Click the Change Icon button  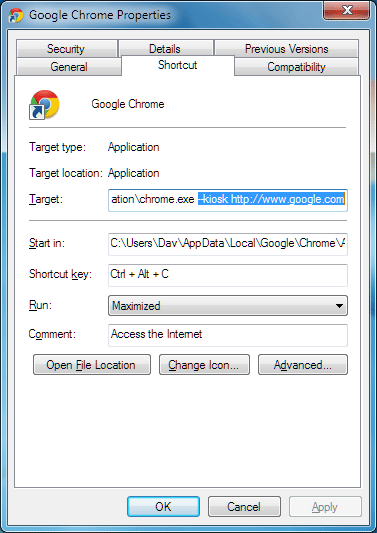pyautogui.click(x=204, y=365)
